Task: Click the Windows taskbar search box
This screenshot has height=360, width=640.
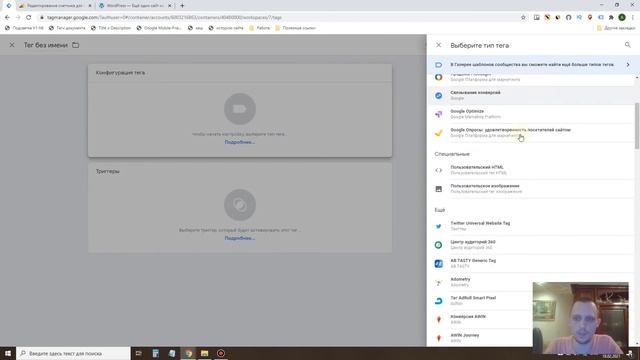Action: (73, 353)
